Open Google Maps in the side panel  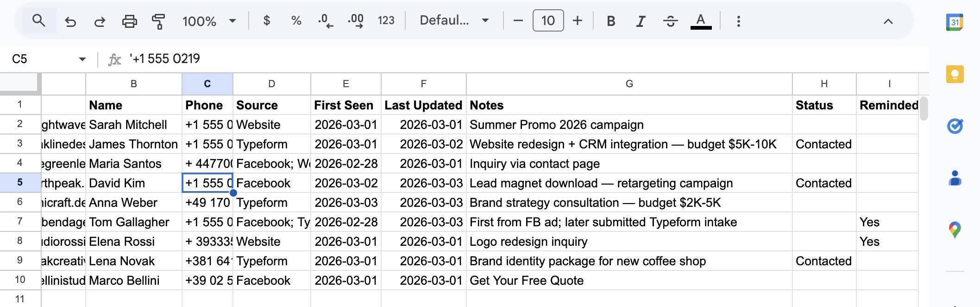954,229
